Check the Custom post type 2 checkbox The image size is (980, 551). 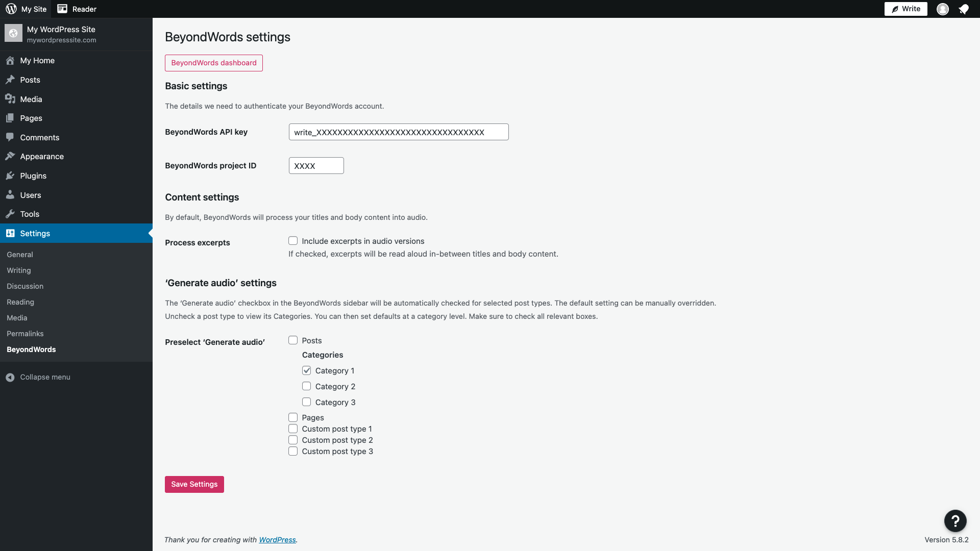[293, 440]
